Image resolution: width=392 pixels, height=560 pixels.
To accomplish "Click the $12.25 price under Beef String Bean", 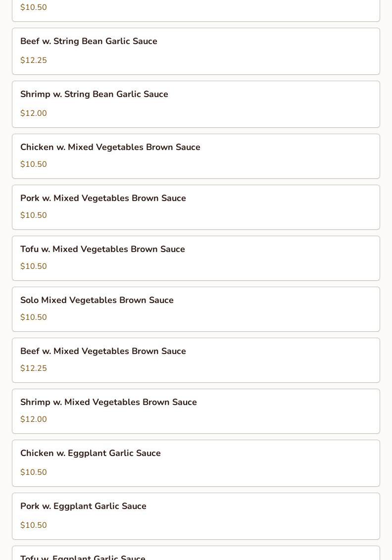I will pos(34,60).
